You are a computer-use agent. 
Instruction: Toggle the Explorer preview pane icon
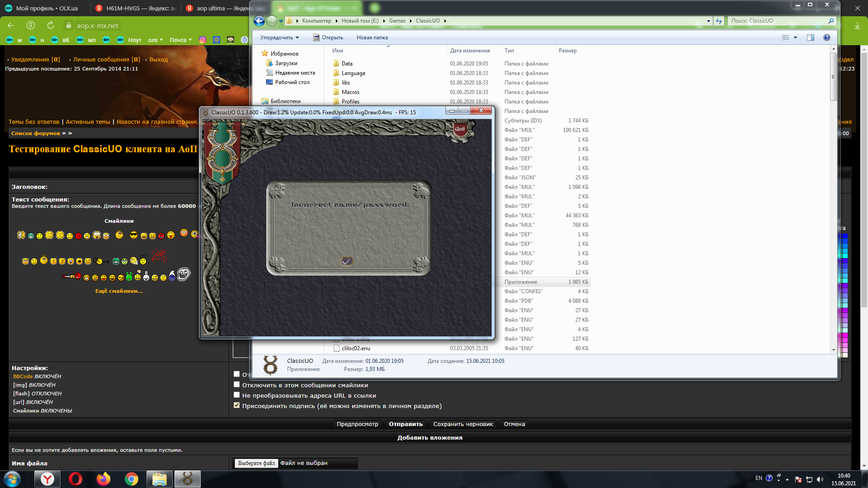[810, 38]
